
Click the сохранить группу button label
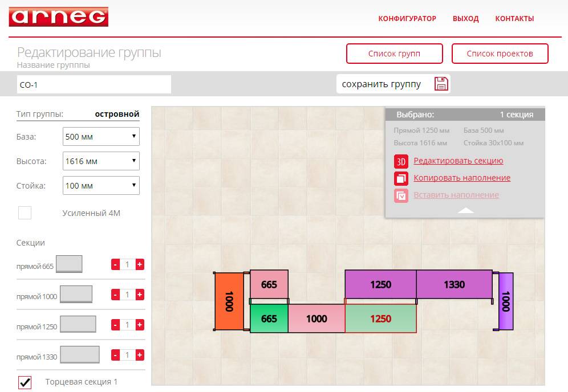(x=382, y=84)
